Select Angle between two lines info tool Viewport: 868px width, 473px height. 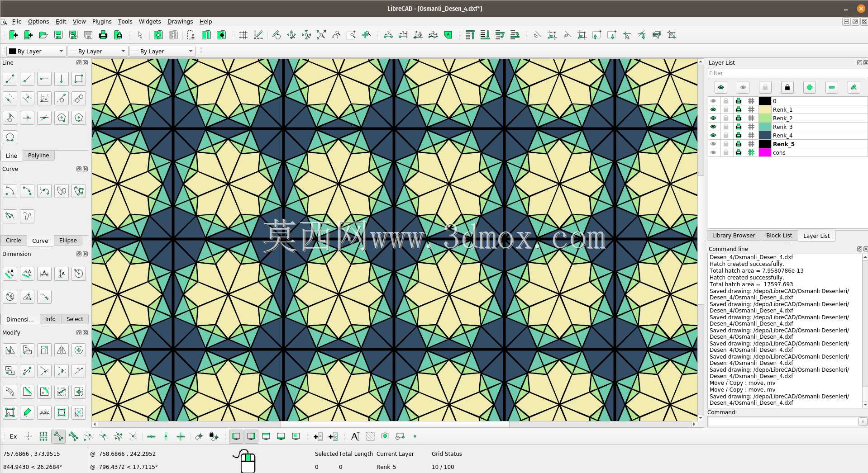click(x=418, y=35)
